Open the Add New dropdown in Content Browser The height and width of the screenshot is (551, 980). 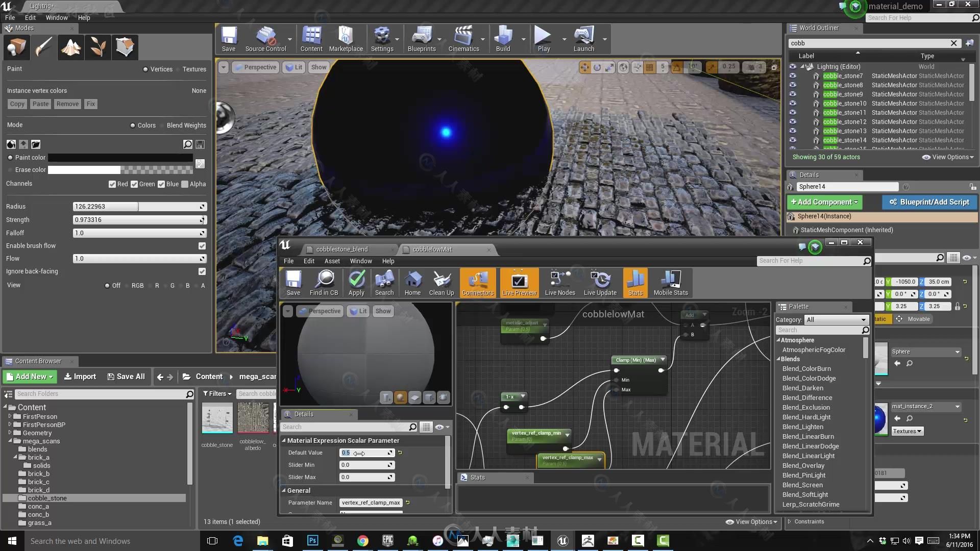(x=30, y=377)
